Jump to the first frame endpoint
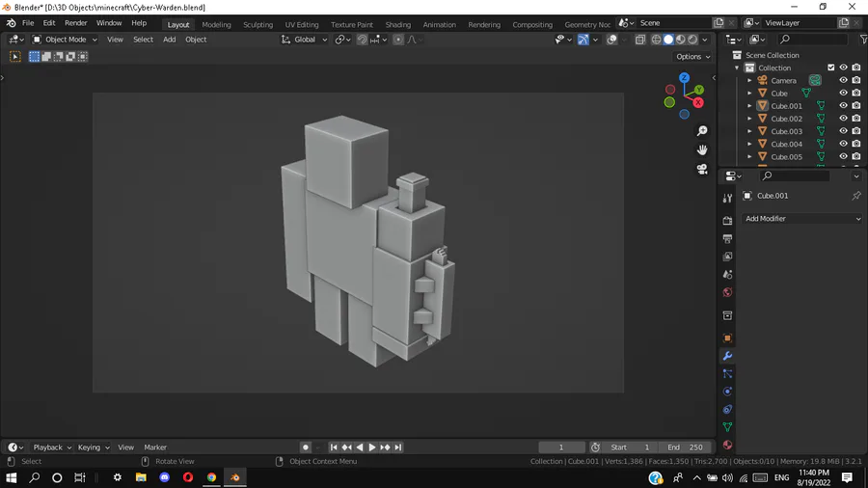Image resolution: width=868 pixels, height=488 pixels. (334, 447)
